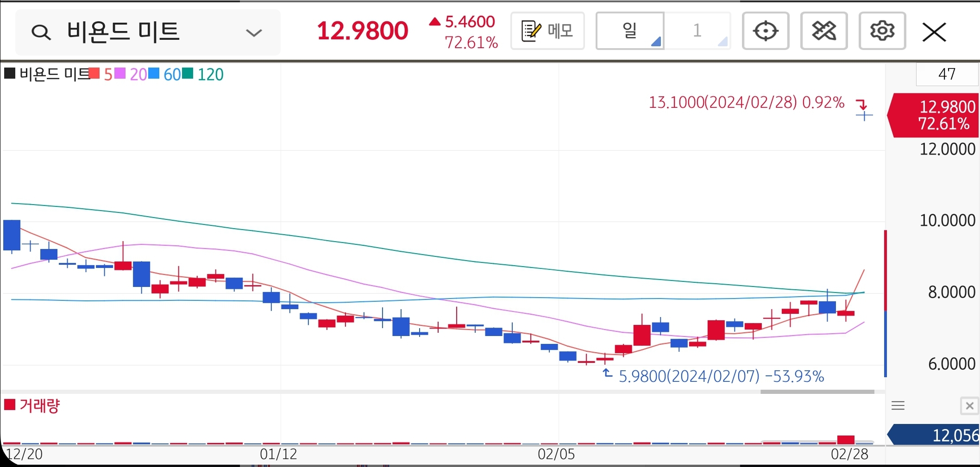Click the 02/28 large volume bar

[x=846, y=440]
